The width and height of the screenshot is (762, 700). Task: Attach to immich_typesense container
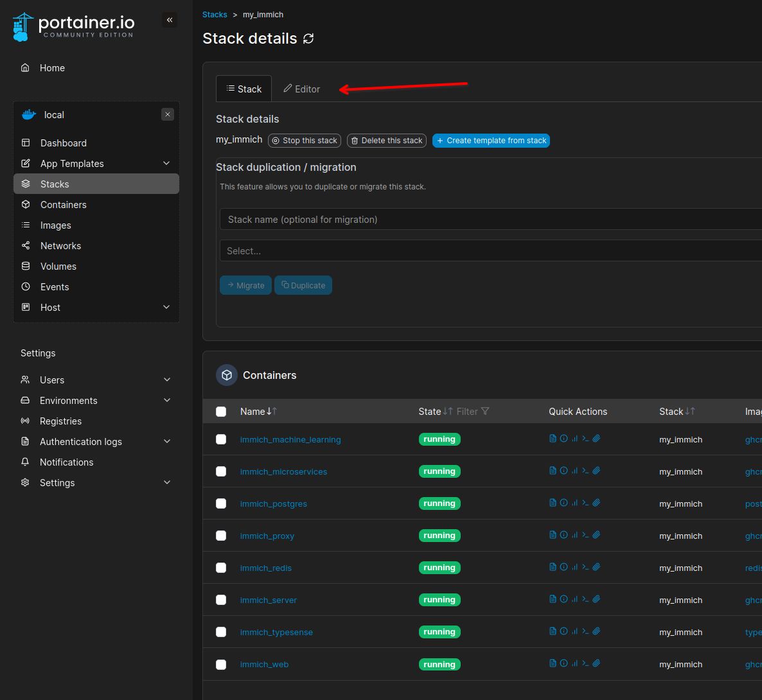596,631
